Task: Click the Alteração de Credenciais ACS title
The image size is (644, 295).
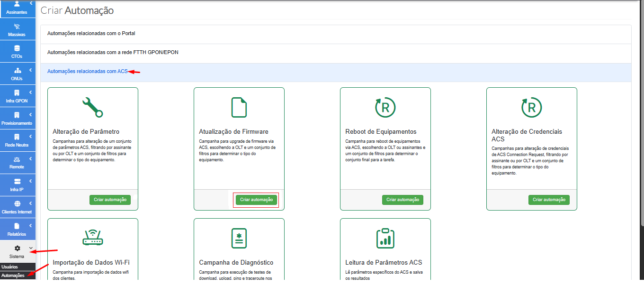Action: pos(527,135)
